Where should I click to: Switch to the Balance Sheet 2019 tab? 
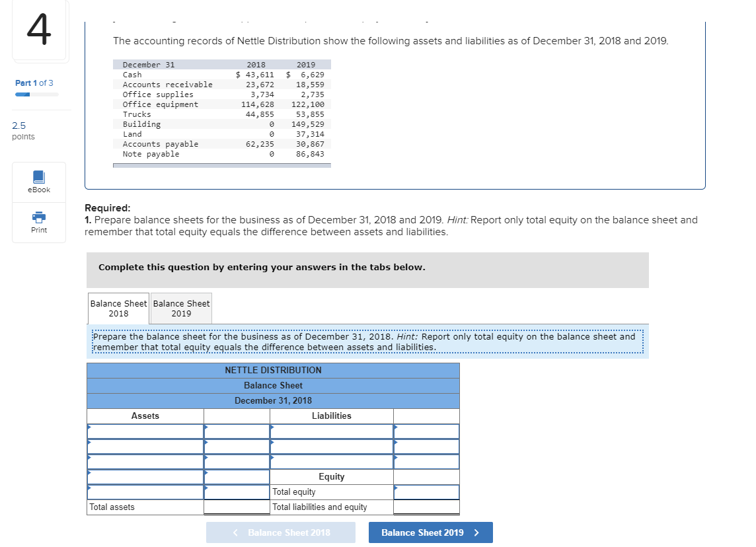coord(181,308)
